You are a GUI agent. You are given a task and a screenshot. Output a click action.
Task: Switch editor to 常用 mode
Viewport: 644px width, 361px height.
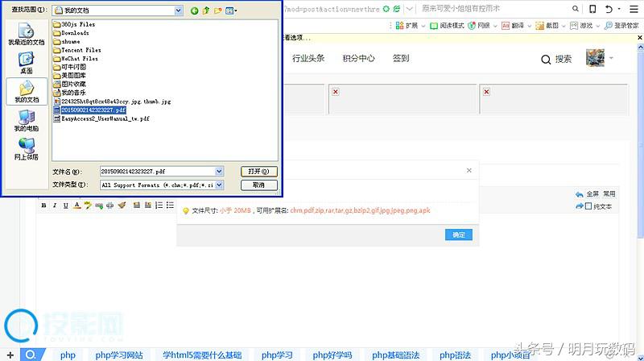(x=609, y=193)
